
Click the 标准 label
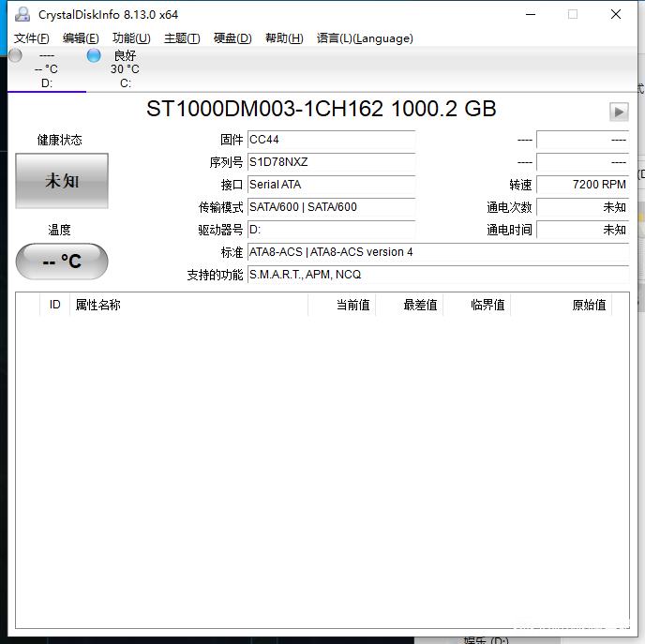(x=232, y=252)
